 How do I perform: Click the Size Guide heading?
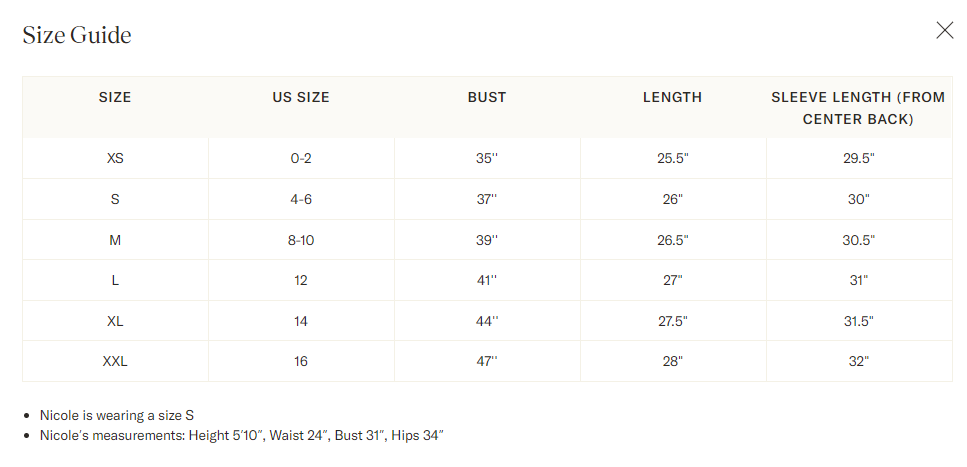coord(77,35)
